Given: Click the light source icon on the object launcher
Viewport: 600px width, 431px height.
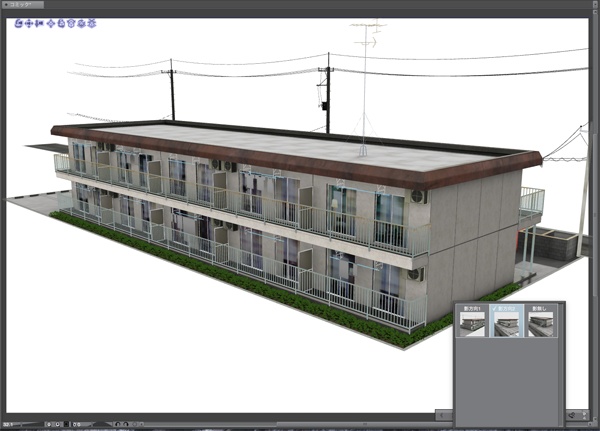Looking at the screenshot, I should (572, 415).
